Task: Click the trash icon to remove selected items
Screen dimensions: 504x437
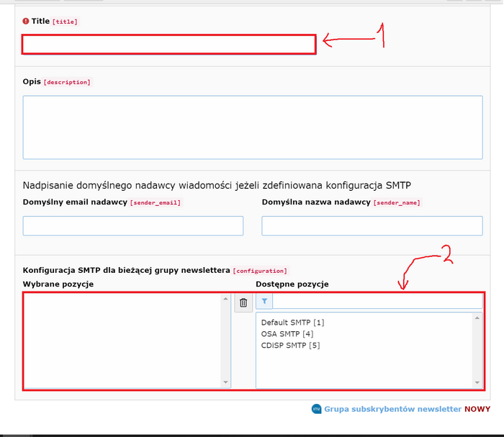Action: click(243, 303)
